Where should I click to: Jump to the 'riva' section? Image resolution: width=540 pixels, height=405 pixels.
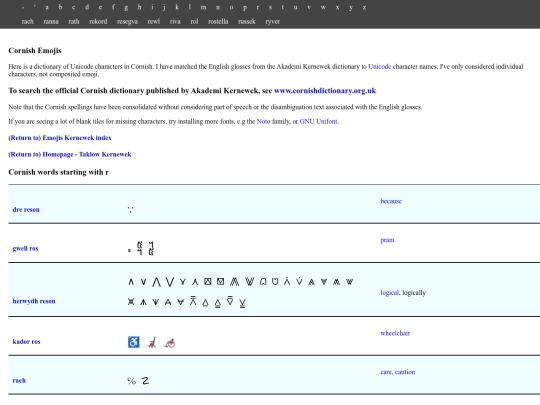pos(175,21)
